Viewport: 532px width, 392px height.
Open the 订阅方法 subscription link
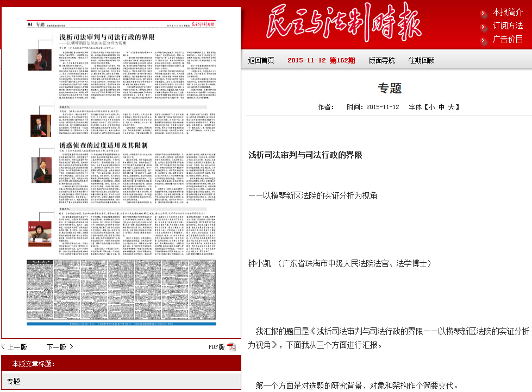(508, 26)
